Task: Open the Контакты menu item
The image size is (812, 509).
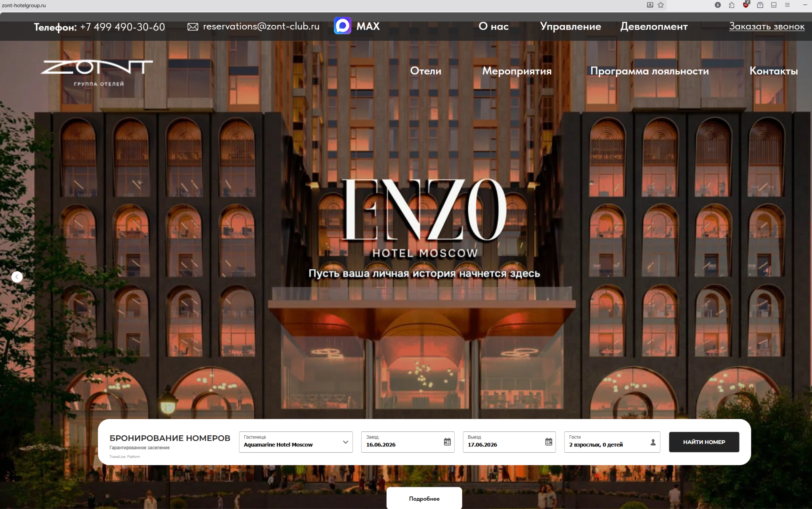Action: [774, 71]
